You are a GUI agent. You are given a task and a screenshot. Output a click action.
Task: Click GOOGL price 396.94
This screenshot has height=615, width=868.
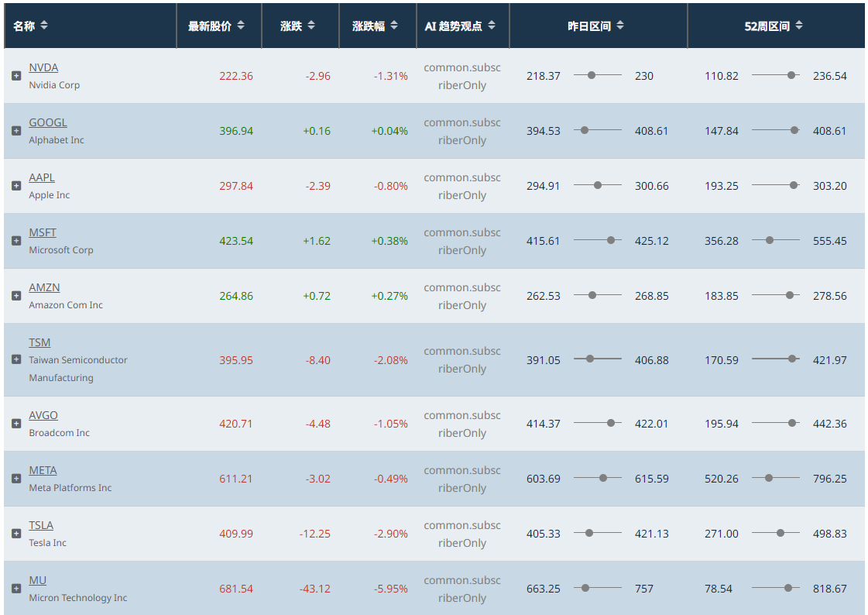tap(236, 131)
